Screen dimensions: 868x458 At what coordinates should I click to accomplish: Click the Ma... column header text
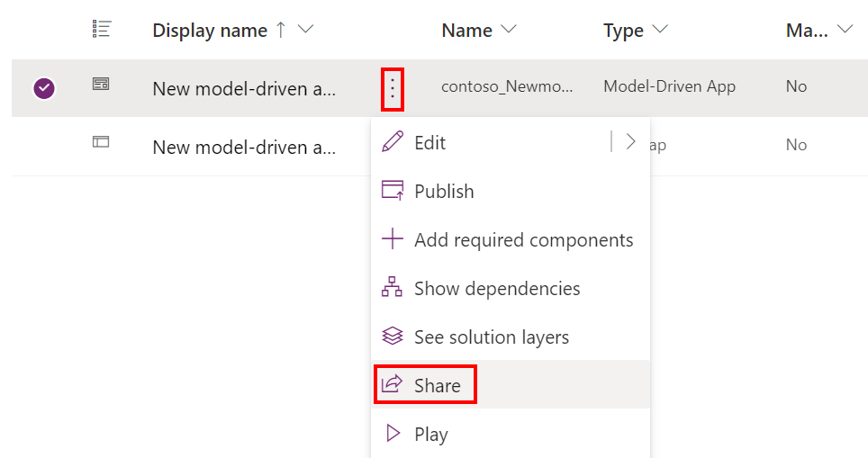(x=807, y=31)
